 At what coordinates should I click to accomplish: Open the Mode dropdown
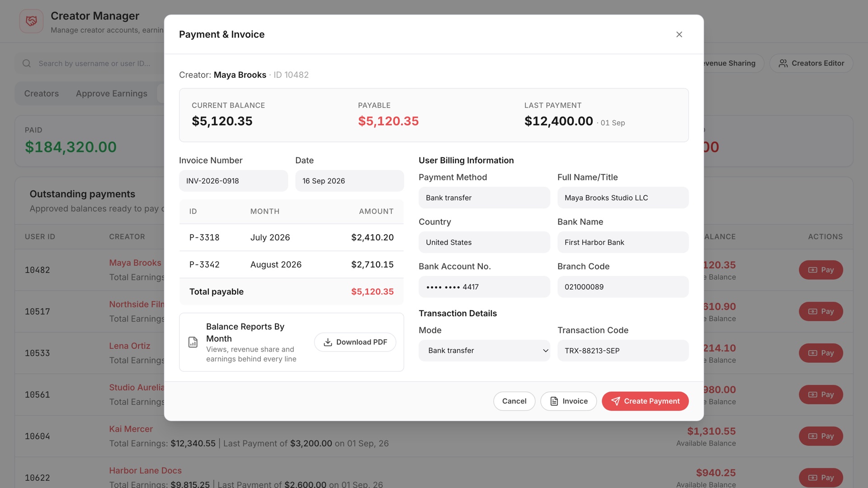484,351
